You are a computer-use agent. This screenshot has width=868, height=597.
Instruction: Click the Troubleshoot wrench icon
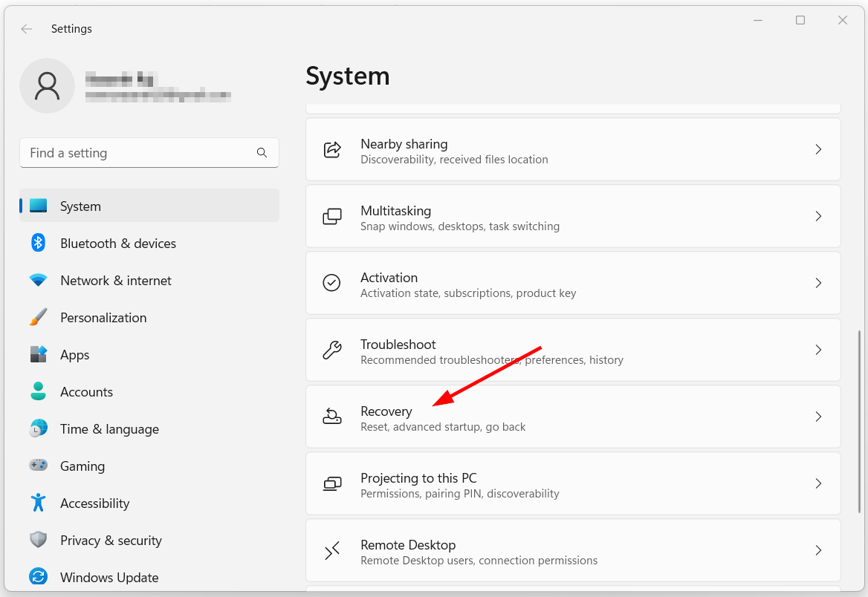tap(332, 350)
